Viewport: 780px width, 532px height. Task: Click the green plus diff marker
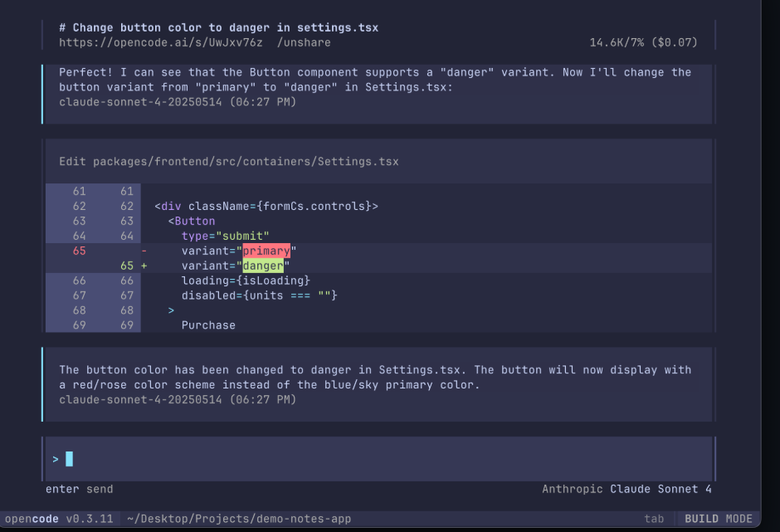point(144,266)
